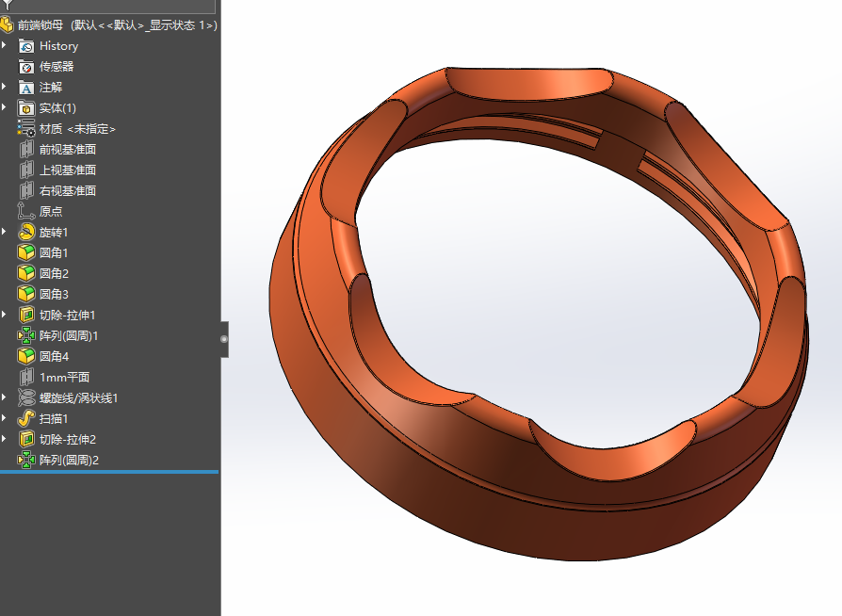
Task: Click the blue rollback bar below tree
Action: point(109,472)
